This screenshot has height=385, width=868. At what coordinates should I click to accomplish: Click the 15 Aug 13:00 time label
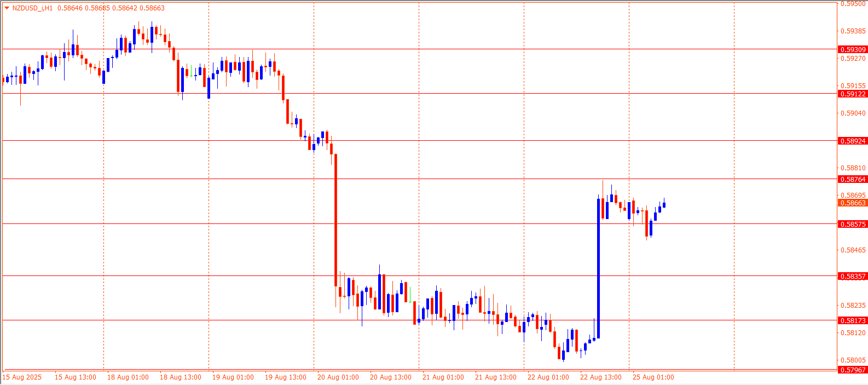pyautogui.click(x=76, y=377)
